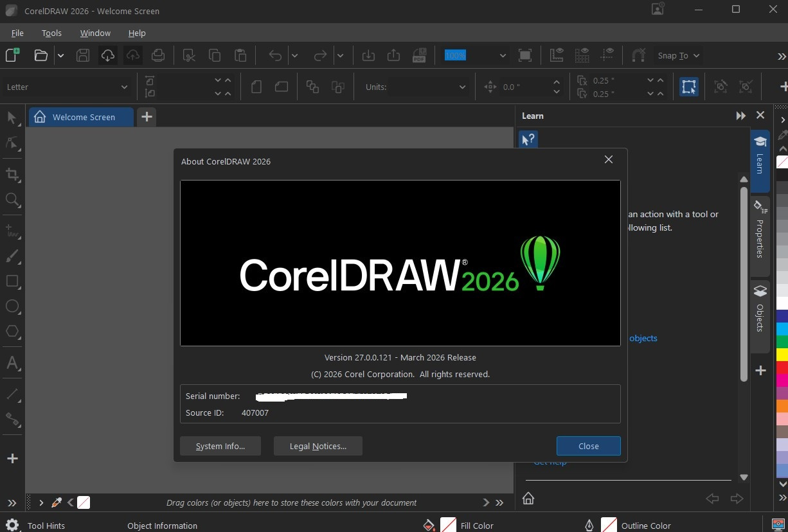Open Legal Notices button

pyautogui.click(x=318, y=446)
